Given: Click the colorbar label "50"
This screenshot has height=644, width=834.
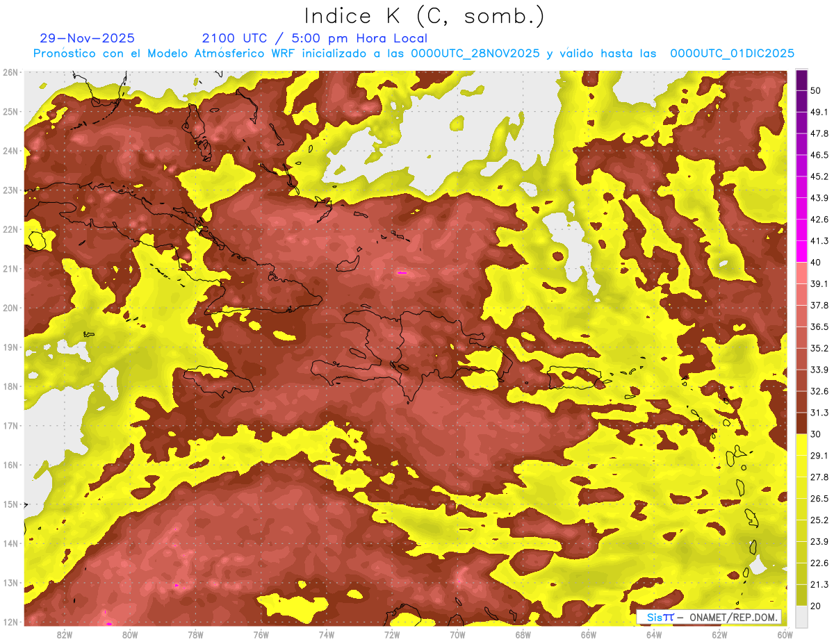Looking at the screenshot, I should [816, 91].
